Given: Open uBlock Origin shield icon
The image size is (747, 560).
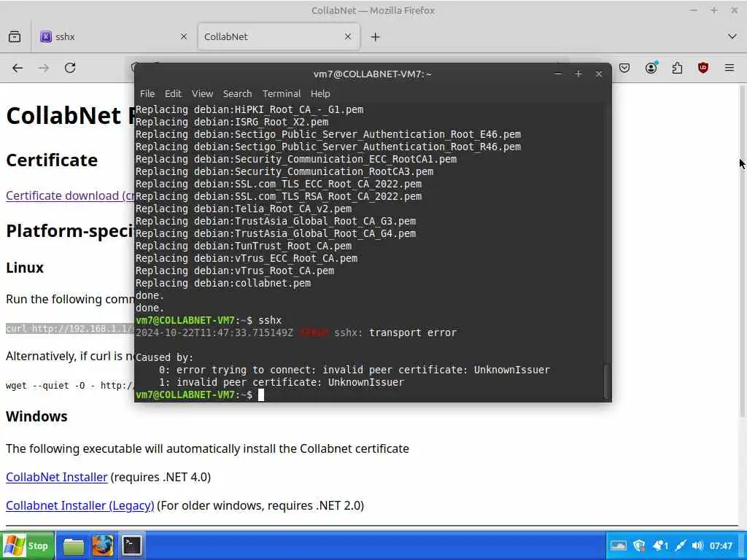Looking at the screenshot, I should tap(703, 68).
